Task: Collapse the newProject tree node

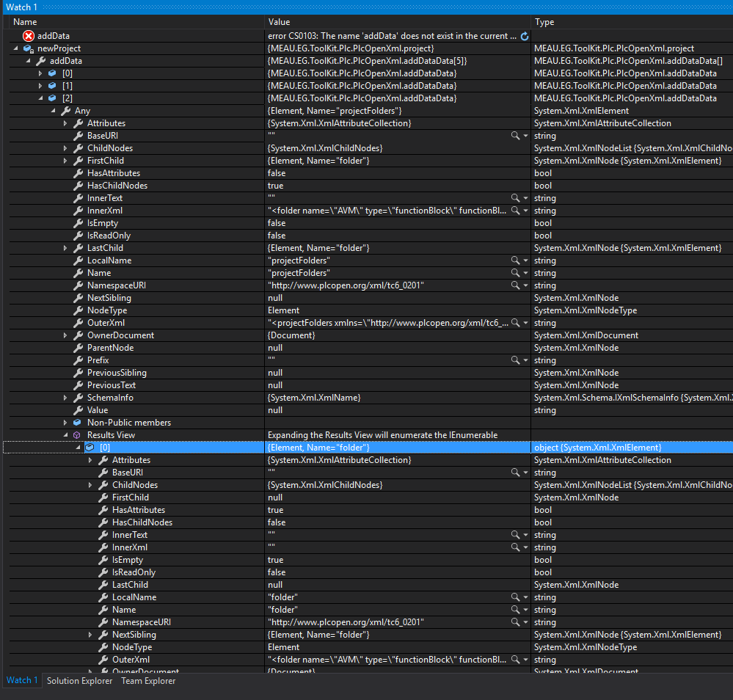Action: 16,48
